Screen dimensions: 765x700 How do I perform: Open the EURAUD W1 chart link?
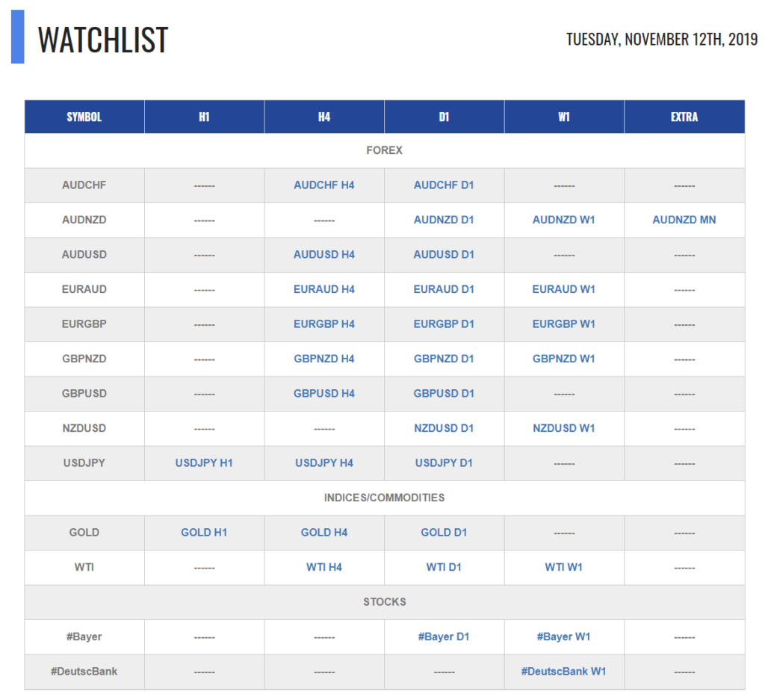click(563, 289)
